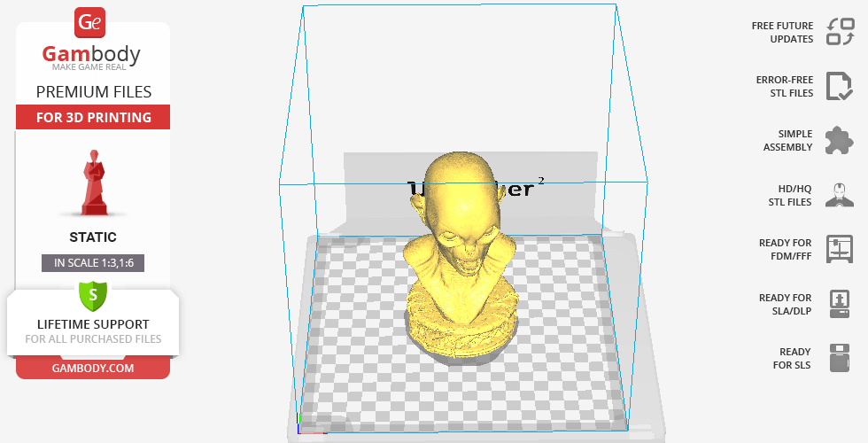The height and width of the screenshot is (443, 868).
Task: Click the simple assembly puzzle piece icon
Action: pyautogui.click(x=839, y=141)
